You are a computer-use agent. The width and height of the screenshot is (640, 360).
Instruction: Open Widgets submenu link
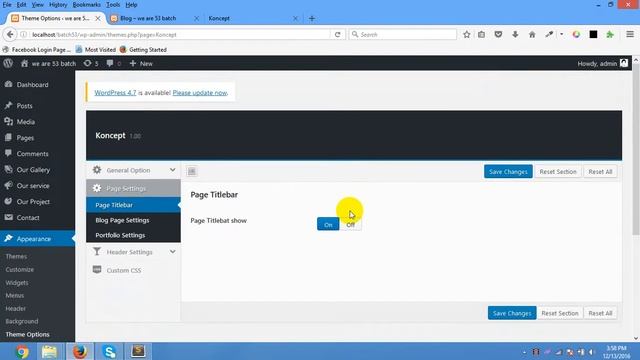click(17, 282)
